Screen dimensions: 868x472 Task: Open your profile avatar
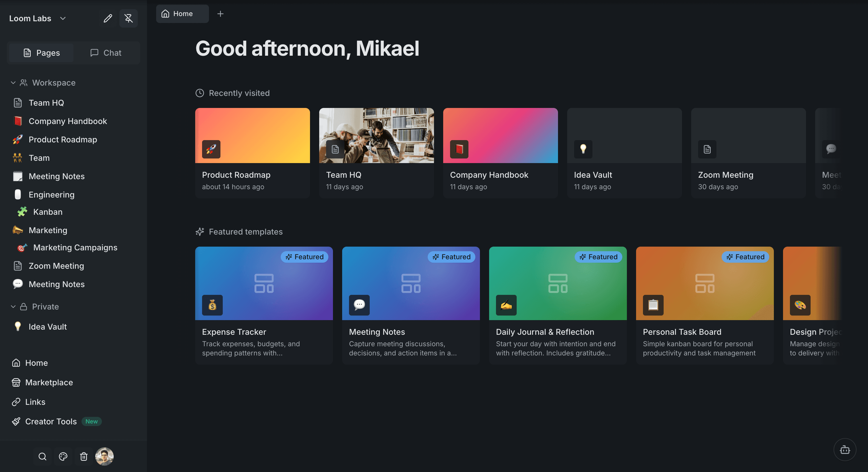coord(105,456)
